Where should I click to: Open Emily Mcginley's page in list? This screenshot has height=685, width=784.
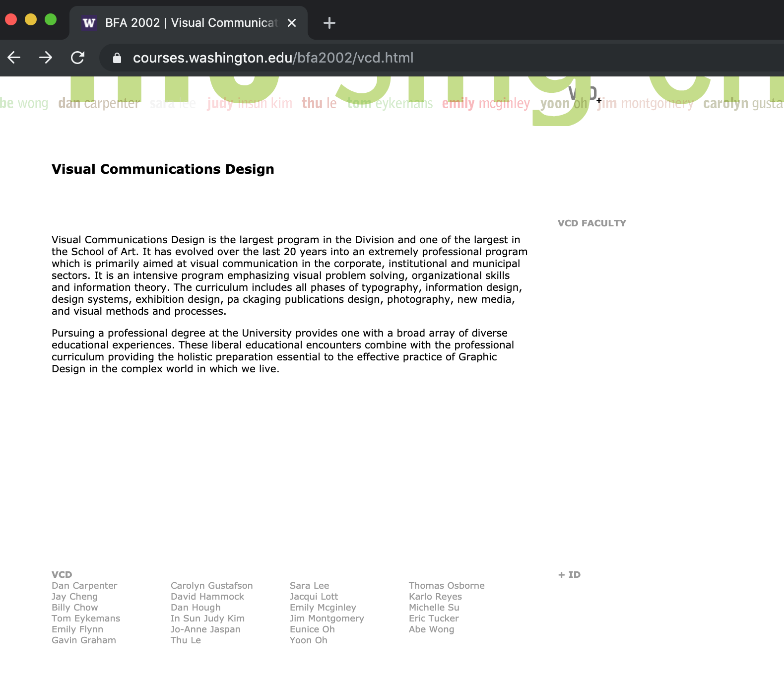(x=323, y=608)
